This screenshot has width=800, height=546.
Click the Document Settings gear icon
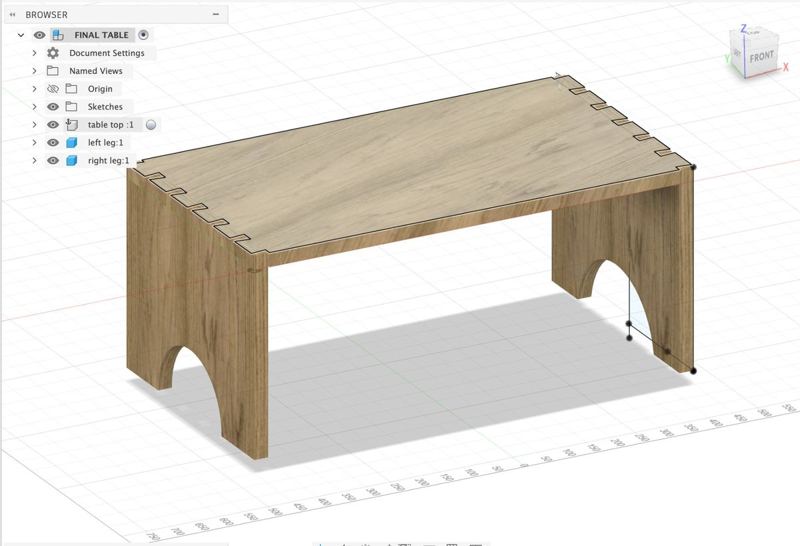click(x=53, y=53)
